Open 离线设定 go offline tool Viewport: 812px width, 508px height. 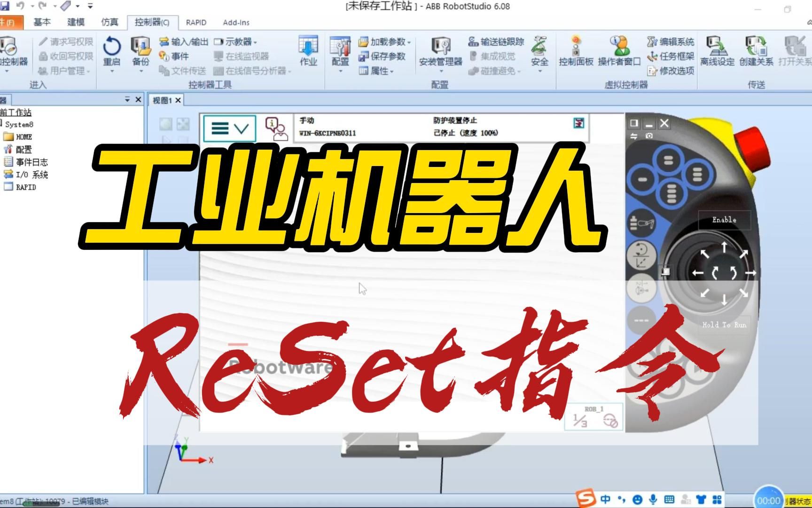tap(717, 50)
